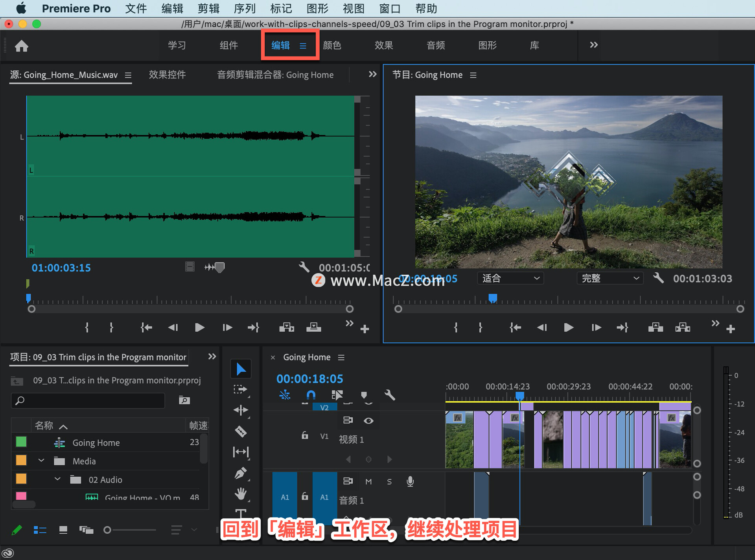This screenshot has width=755, height=560.
Task: Click Home icon in workspace bar
Action: [22, 46]
